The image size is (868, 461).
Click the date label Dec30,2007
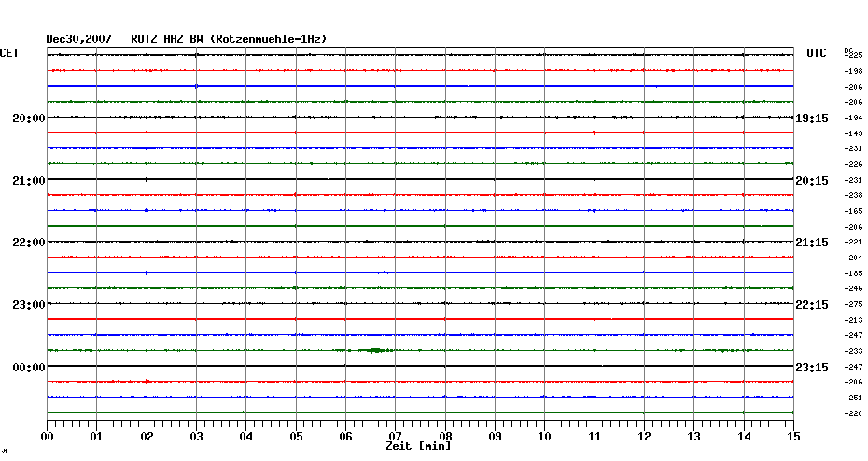(x=78, y=39)
